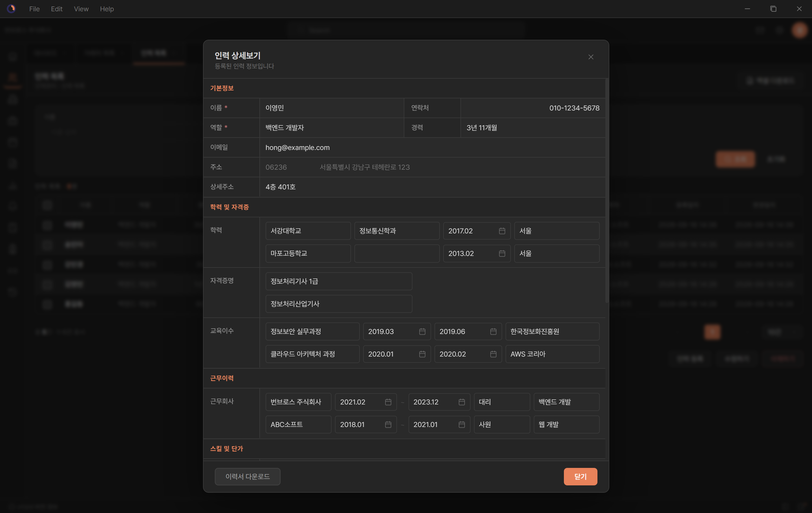Open calendar icon for 2018.01 work start
The image size is (812, 513).
click(x=388, y=425)
